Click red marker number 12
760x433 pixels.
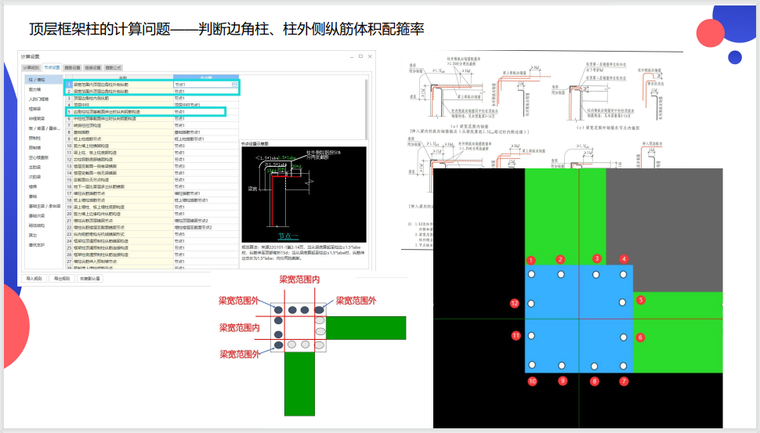click(x=515, y=303)
